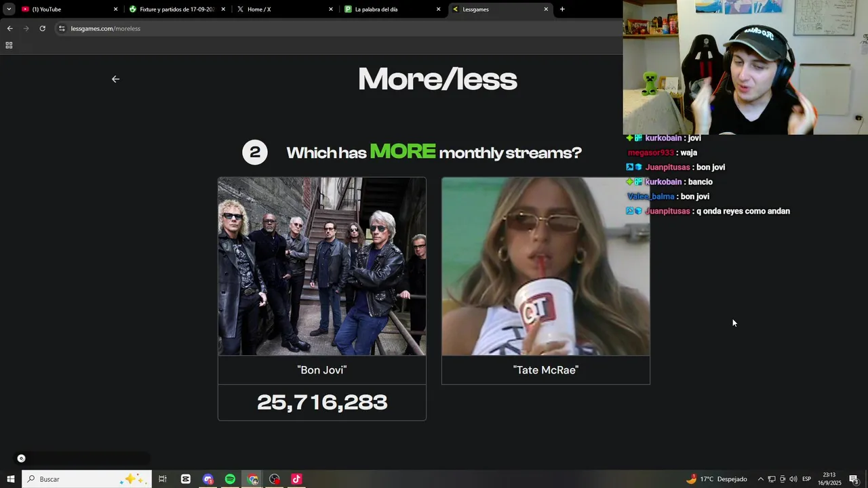Open TikTok app from the taskbar
868x488 pixels.
(x=296, y=479)
